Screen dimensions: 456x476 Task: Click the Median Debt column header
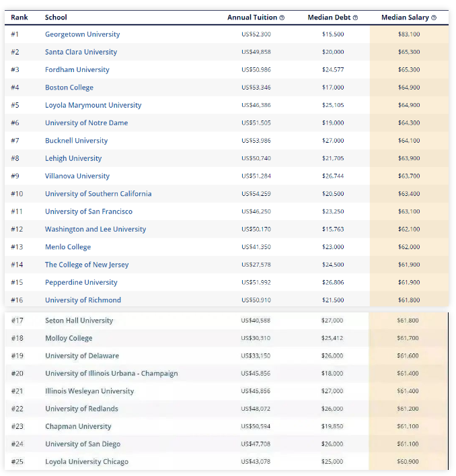[329, 18]
